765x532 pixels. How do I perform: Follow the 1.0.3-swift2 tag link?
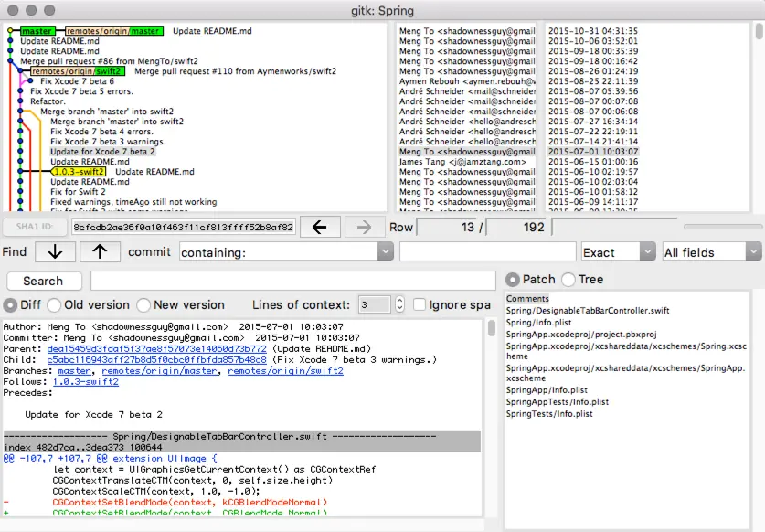point(85,382)
